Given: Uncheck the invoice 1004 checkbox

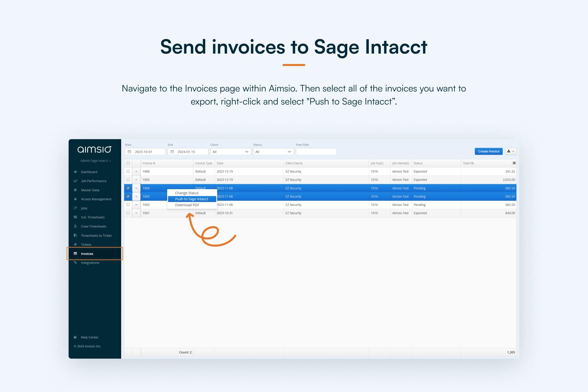Looking at the screenshot, I should [x=128, y=188].
